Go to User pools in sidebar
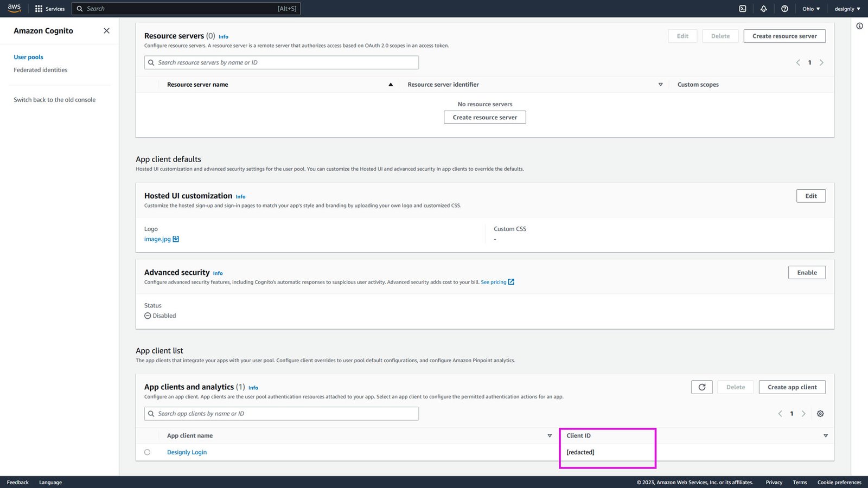 (x=28, y=57)
